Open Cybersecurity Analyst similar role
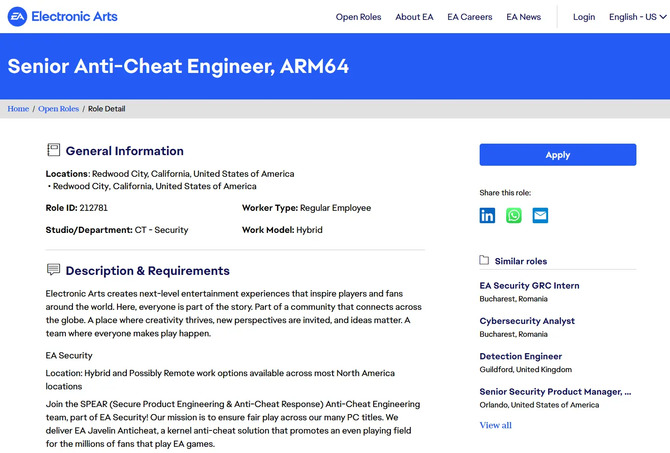 (x=527, y=321)
